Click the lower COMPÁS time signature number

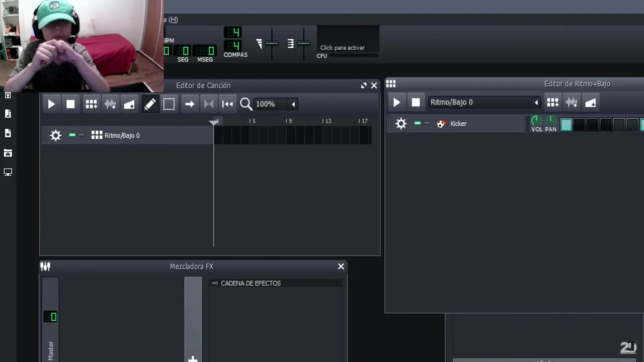tap(232, 46)
